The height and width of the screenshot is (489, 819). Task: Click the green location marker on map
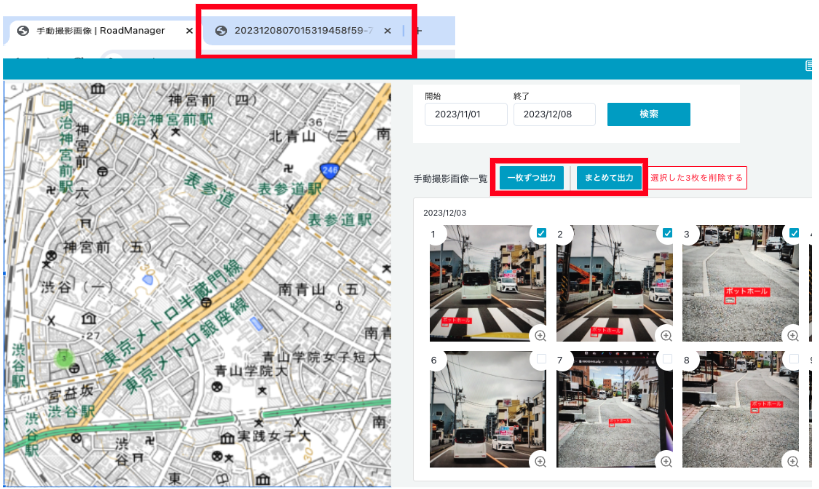point(65,356)
